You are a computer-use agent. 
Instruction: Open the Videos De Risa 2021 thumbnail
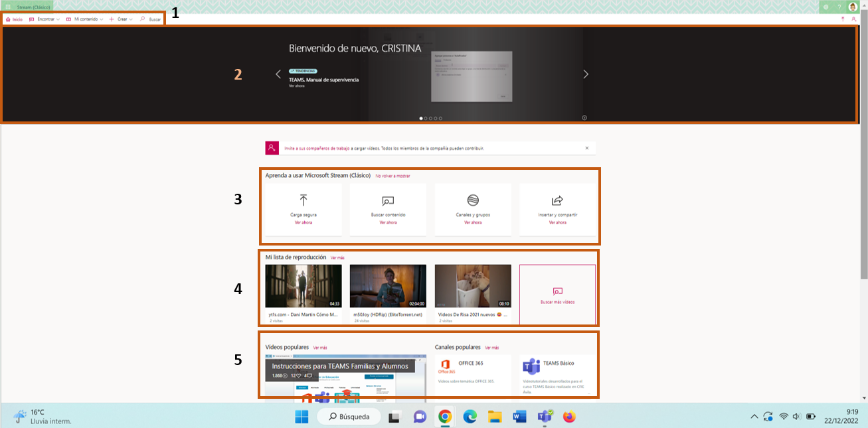[x=473, y=286]
